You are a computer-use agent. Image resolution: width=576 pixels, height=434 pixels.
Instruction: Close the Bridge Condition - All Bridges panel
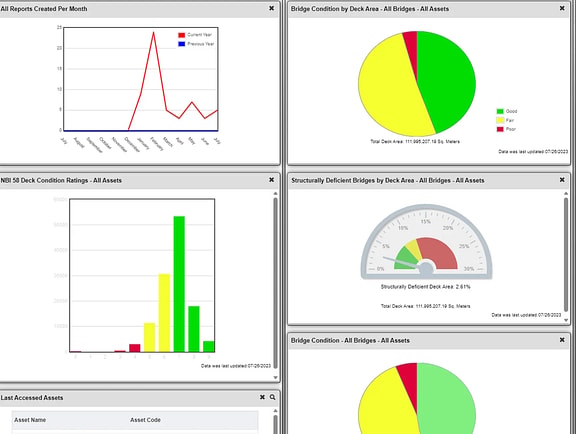click(x=562, y=340)
